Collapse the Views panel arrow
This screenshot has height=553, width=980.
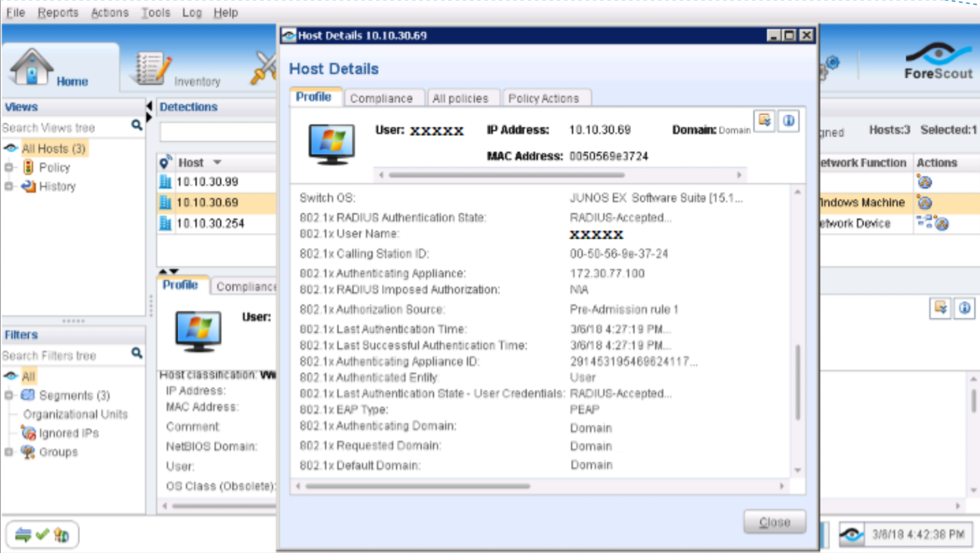(x=149, y=106)
